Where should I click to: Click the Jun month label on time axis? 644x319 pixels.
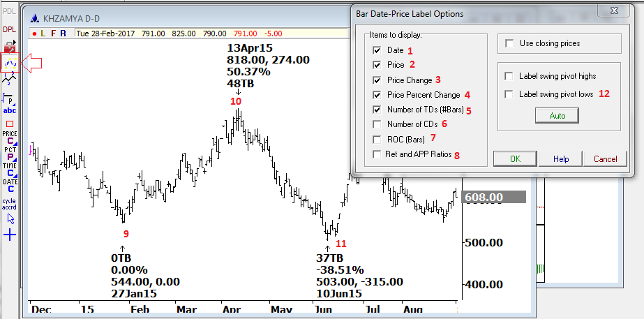(323, 309)
